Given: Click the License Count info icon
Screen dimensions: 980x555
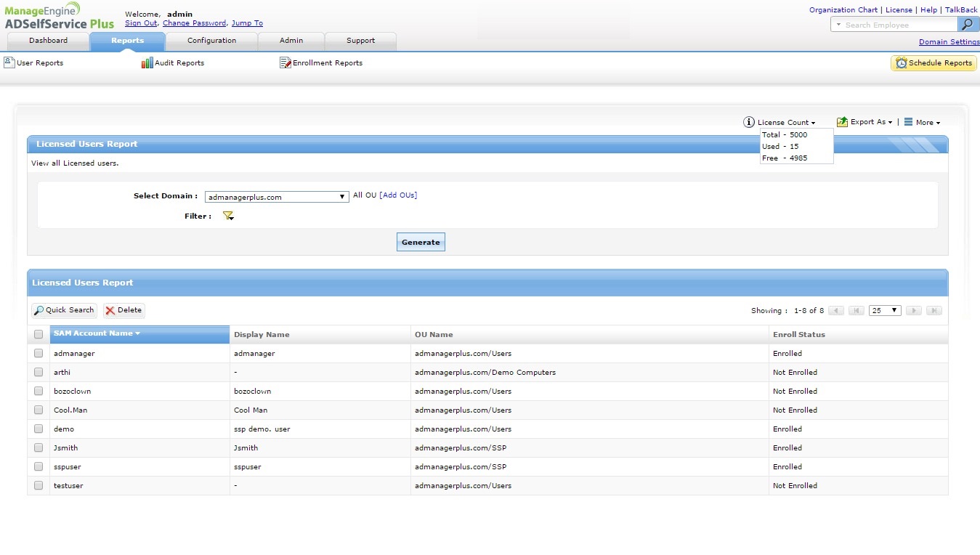Looking at the screenshot, I should click(x=749, y=122).
